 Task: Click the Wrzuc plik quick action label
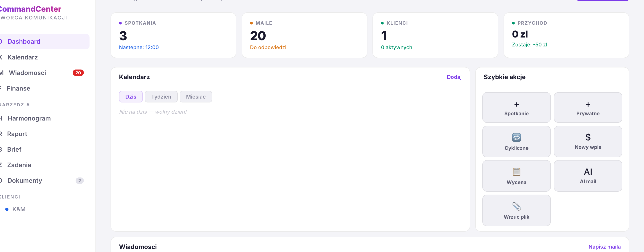[x=517, y=217]
